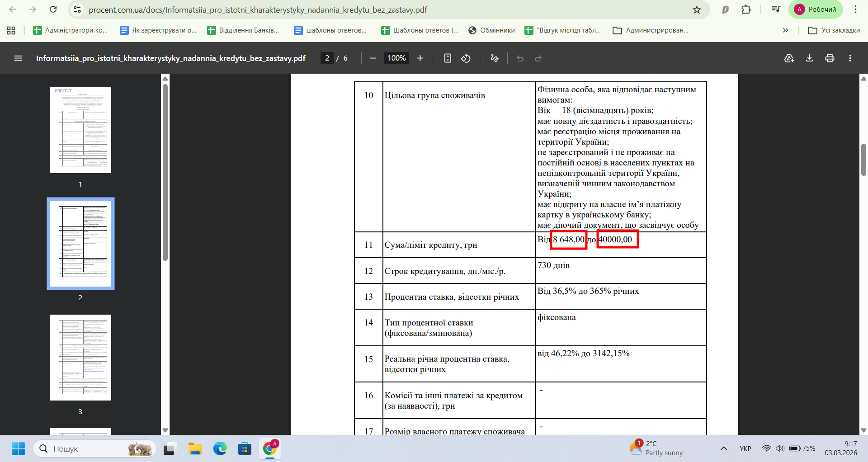This screenshot has width=868, height=462.
Task: Edit the PDF page number field
Action: [x=327, y=58]
